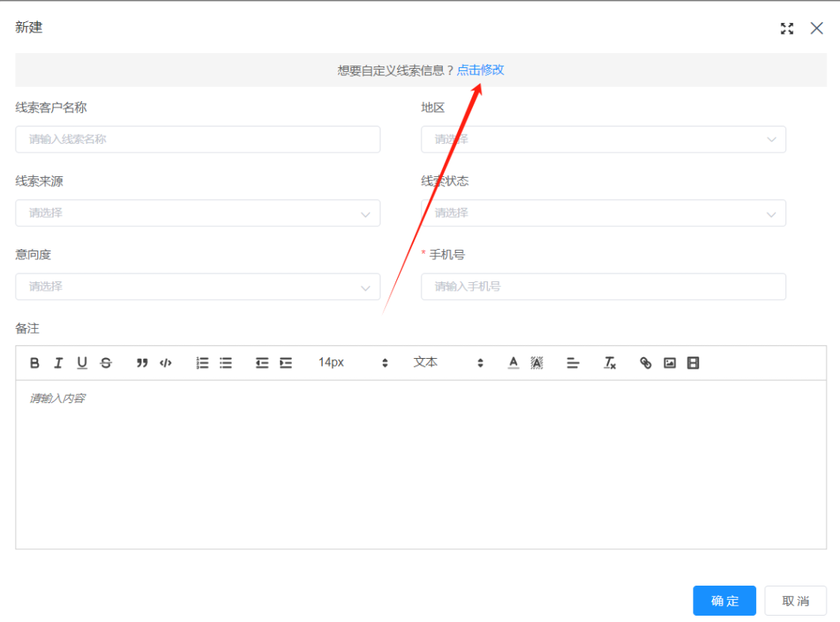Insert an image into the editor
The width and height of the screenshot is (840, 622).
[669, 363]
